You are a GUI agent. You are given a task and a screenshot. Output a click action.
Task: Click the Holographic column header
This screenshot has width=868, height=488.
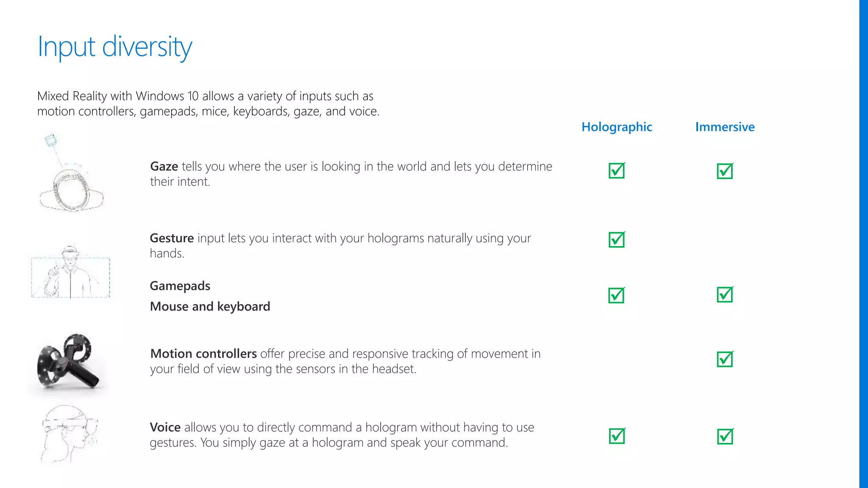pyautogui.click(x=617, y=127)
